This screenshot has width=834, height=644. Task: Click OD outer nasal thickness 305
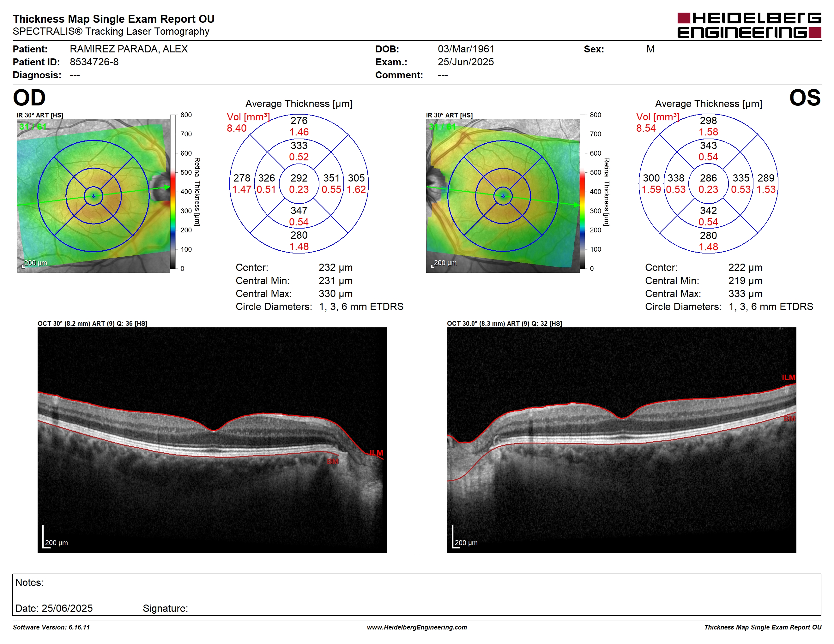pos(356,178)
